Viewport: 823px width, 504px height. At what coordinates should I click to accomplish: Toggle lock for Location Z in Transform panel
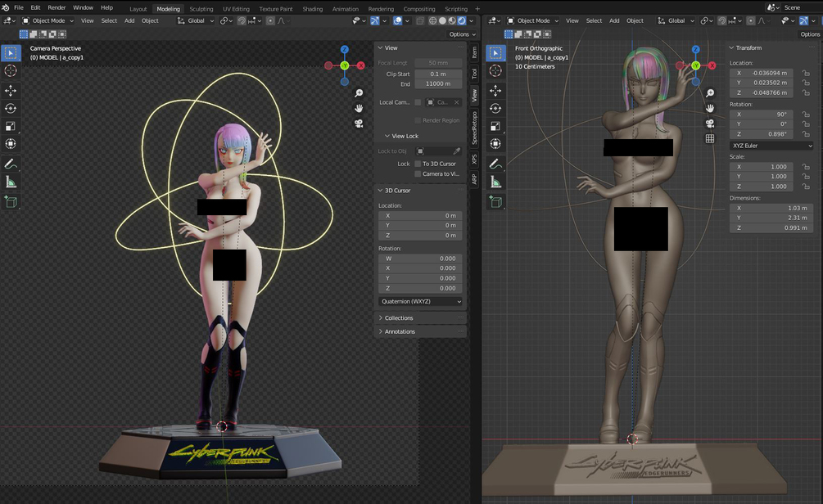tap(806, 92)
